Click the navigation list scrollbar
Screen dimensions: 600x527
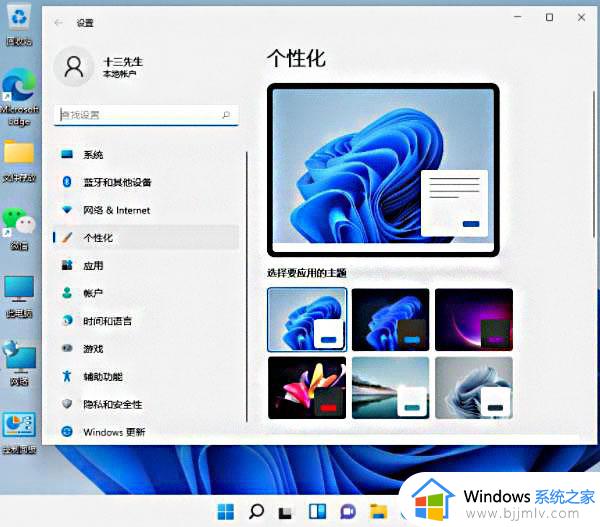[247, 287]
